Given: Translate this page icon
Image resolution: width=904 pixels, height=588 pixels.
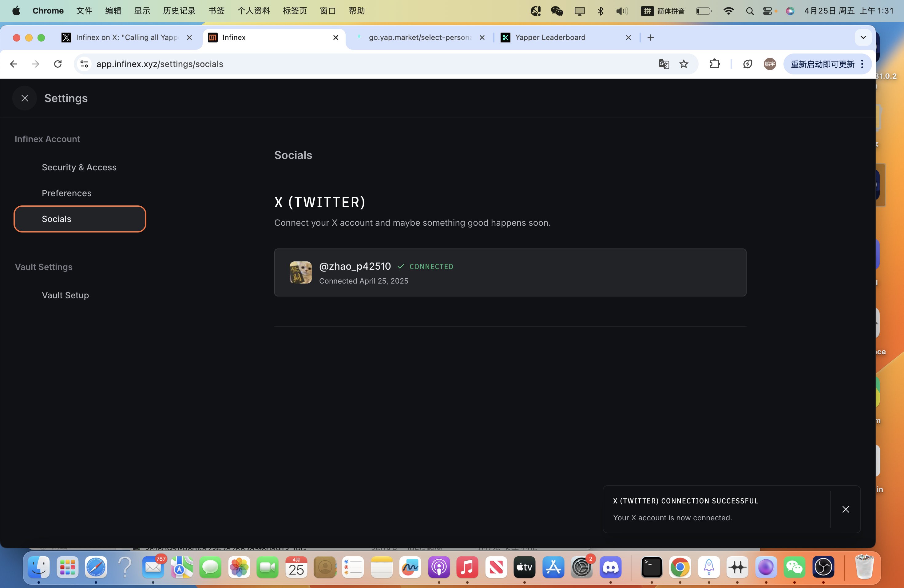Looking at the screenshot, I should click(x=664, y=64).
